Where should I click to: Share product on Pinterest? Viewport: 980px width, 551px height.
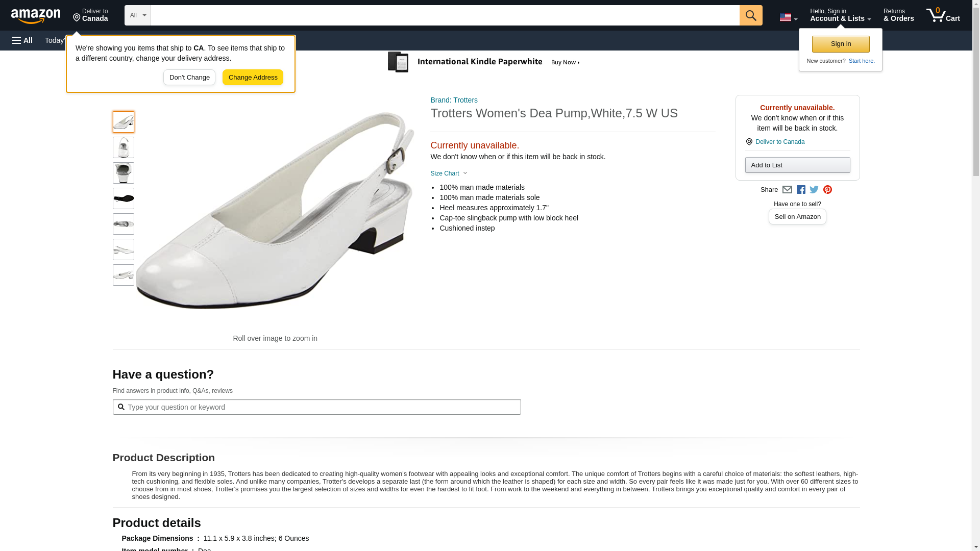827,190
